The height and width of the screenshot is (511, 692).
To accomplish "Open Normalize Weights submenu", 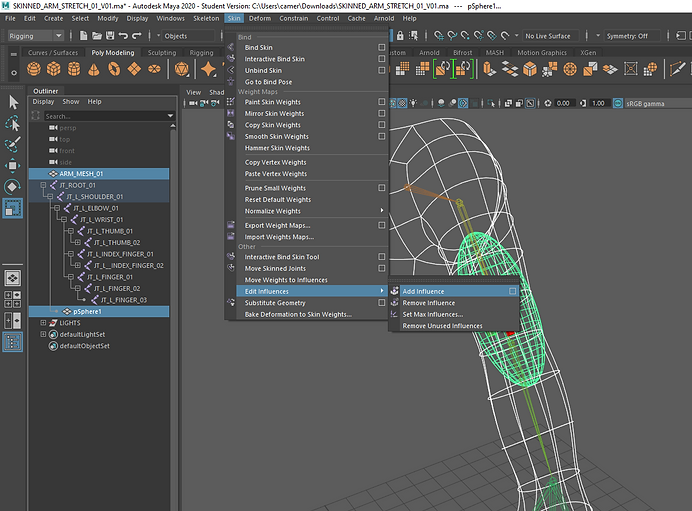I will [312, 211].
